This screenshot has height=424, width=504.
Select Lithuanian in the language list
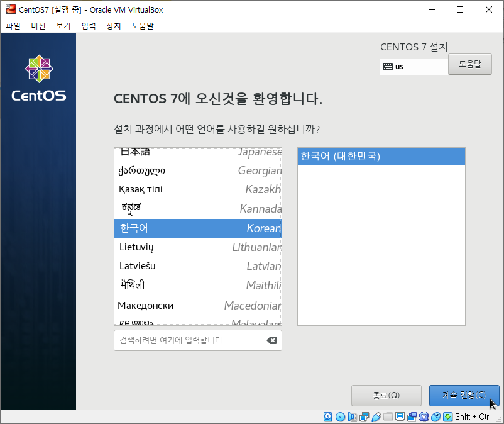coord(198,247)
